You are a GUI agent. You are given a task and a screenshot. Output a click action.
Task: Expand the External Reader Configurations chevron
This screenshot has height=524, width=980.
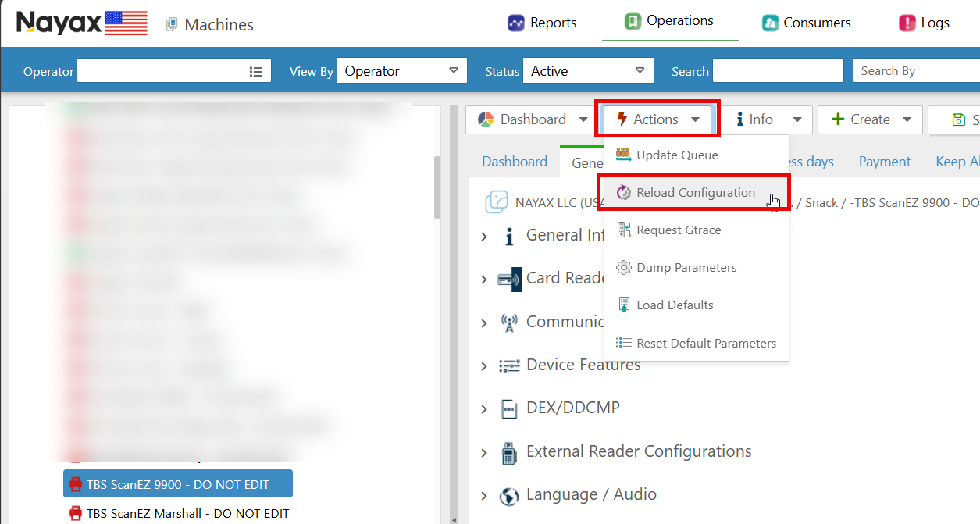tap(484, 452)
